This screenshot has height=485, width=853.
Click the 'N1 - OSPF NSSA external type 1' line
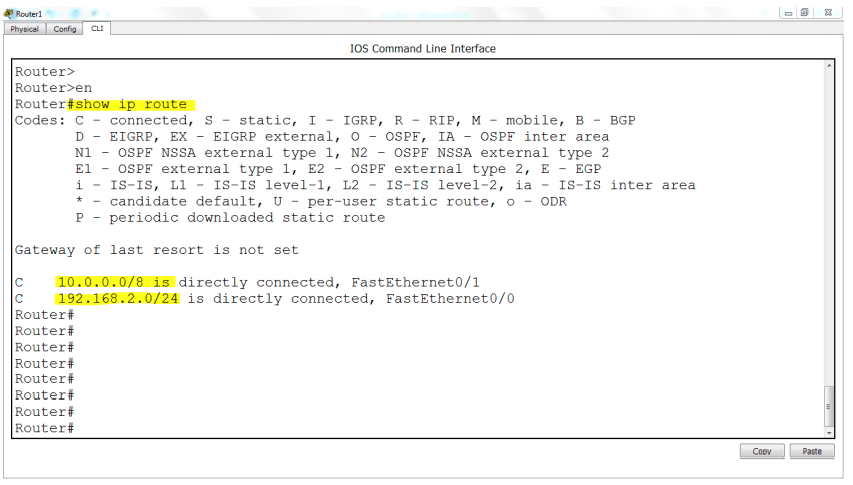coord(342,153)
